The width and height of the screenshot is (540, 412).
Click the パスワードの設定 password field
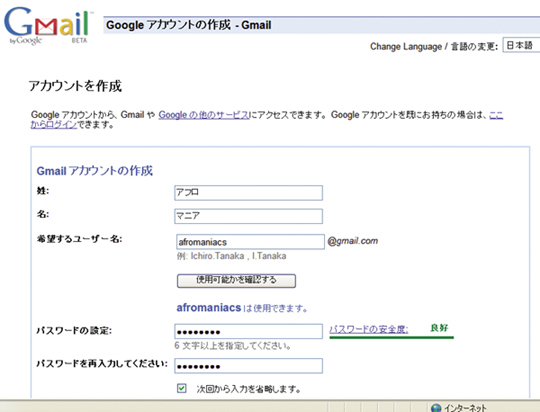click(248, 331)
